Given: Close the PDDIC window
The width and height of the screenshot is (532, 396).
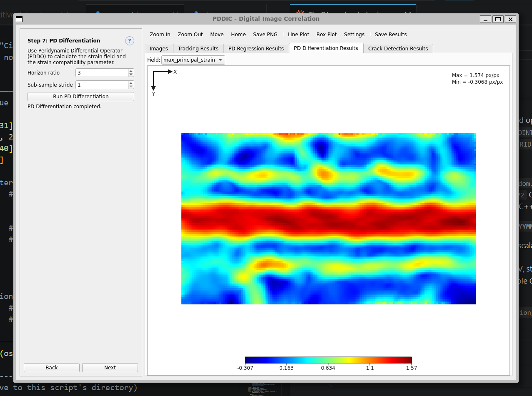Looking at the screenshot, I should coord(510,19).
